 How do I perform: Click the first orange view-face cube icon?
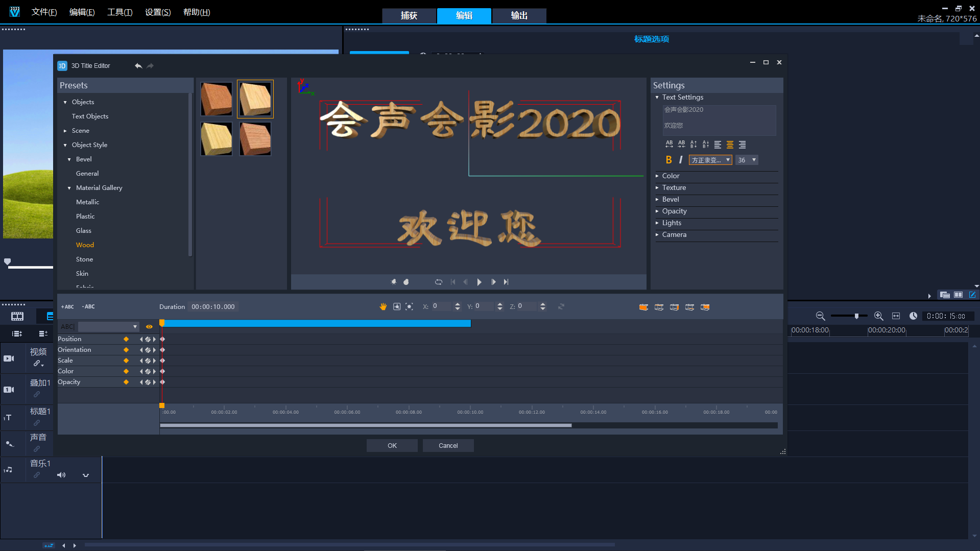coord(643,307)
